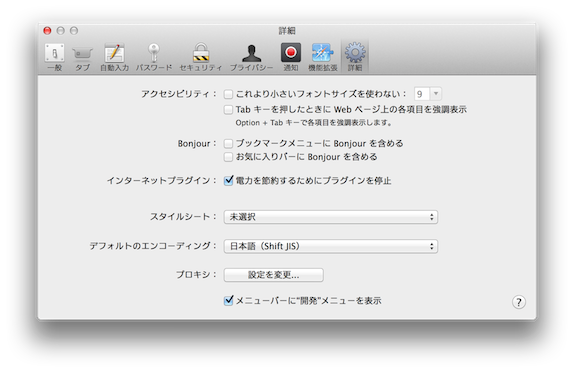Enable これより小さいフォントサイズを使わない checkbox
This screenshot has width=574, height=372.
[x=228, y=94]
